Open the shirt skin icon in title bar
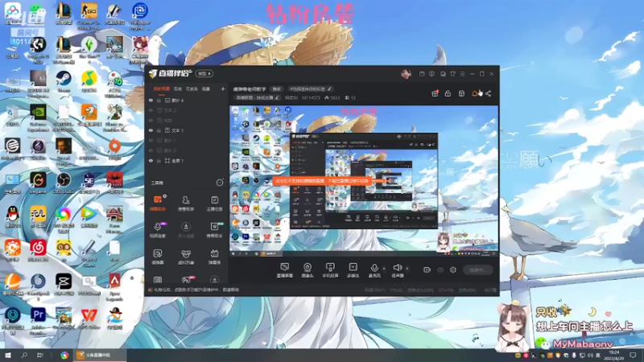Image resolution: width=644 pixels, height=362 pixels. point(452,74)
